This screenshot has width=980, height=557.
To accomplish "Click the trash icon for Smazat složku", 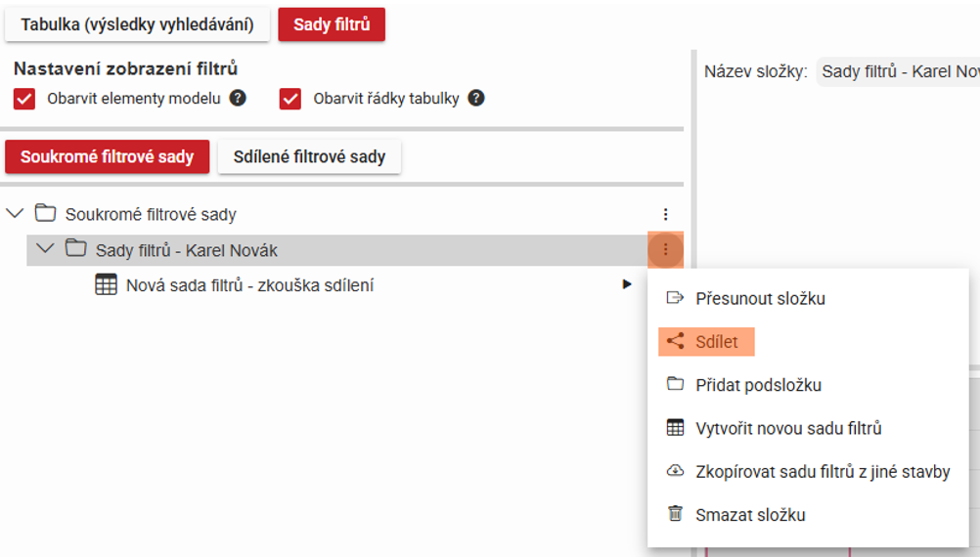I will point(675,514).
